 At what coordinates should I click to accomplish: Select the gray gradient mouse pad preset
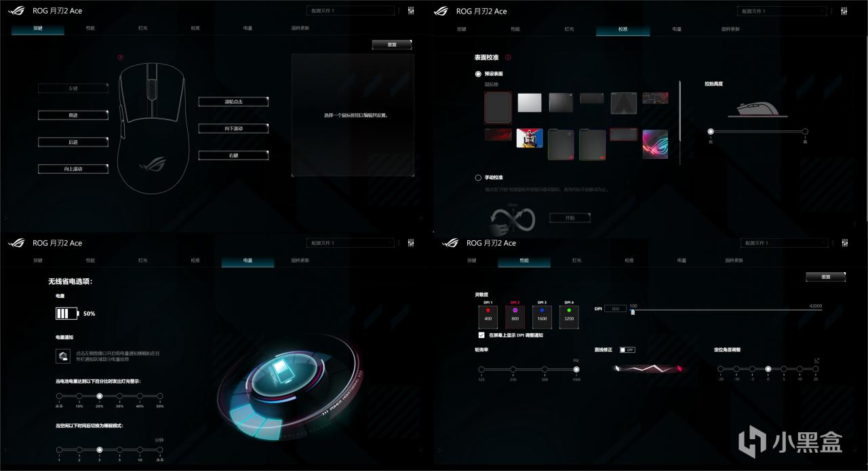pyautogui.click(x=561, y=102)
